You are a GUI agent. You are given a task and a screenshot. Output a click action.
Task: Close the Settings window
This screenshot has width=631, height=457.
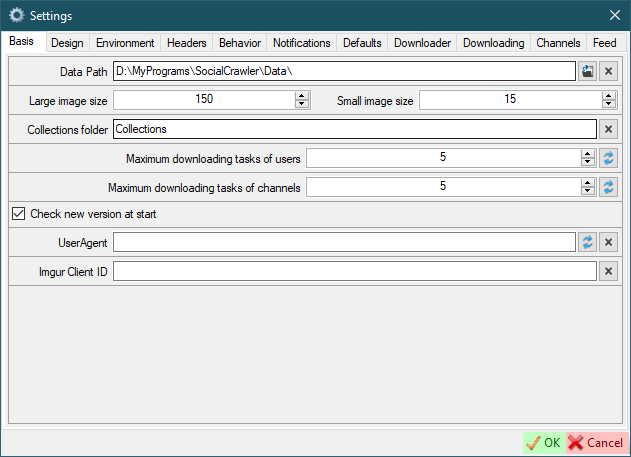(x=614, y=15)
